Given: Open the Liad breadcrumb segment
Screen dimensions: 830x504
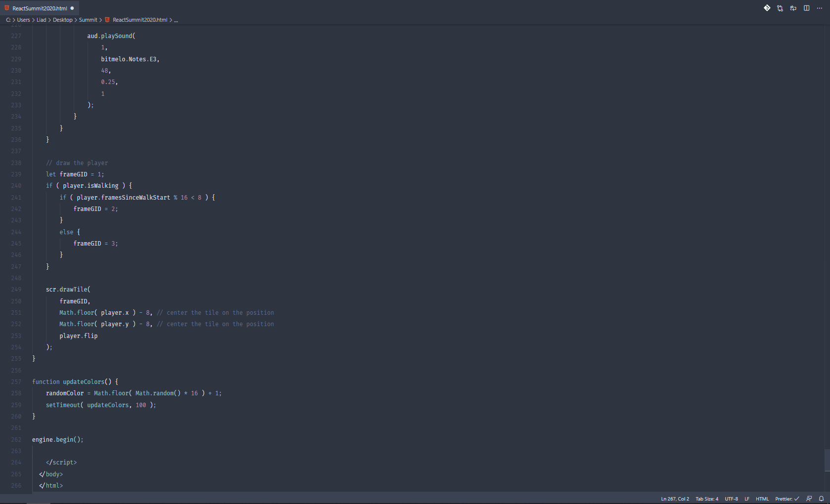Looking at the screenshot, I should [42, 20].
